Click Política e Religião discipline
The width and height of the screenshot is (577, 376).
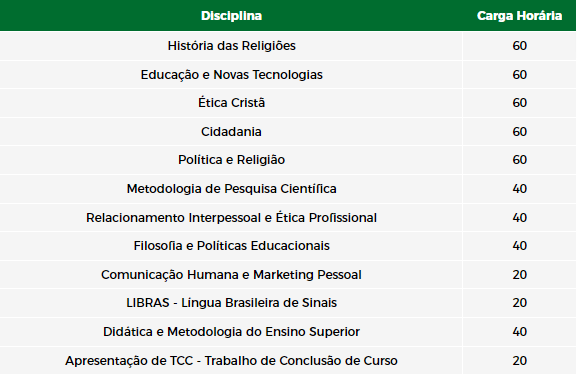(231, 160)
